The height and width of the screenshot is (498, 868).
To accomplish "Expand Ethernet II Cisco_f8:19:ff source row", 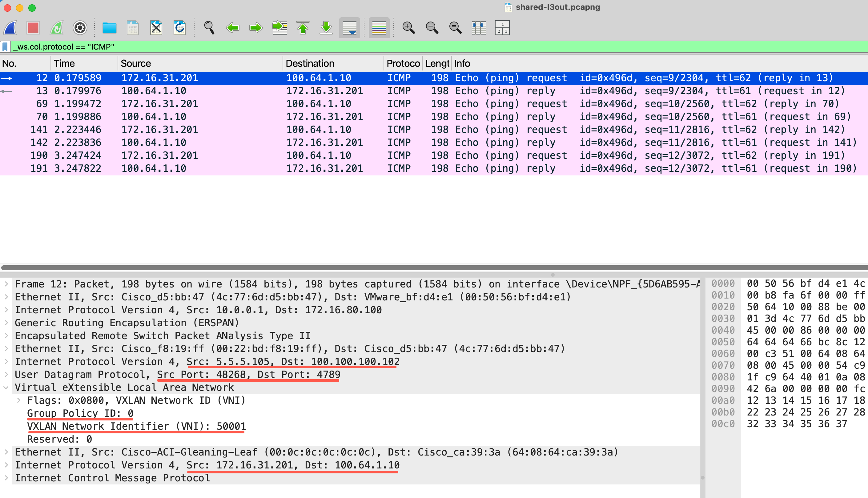I will (6, 349).
